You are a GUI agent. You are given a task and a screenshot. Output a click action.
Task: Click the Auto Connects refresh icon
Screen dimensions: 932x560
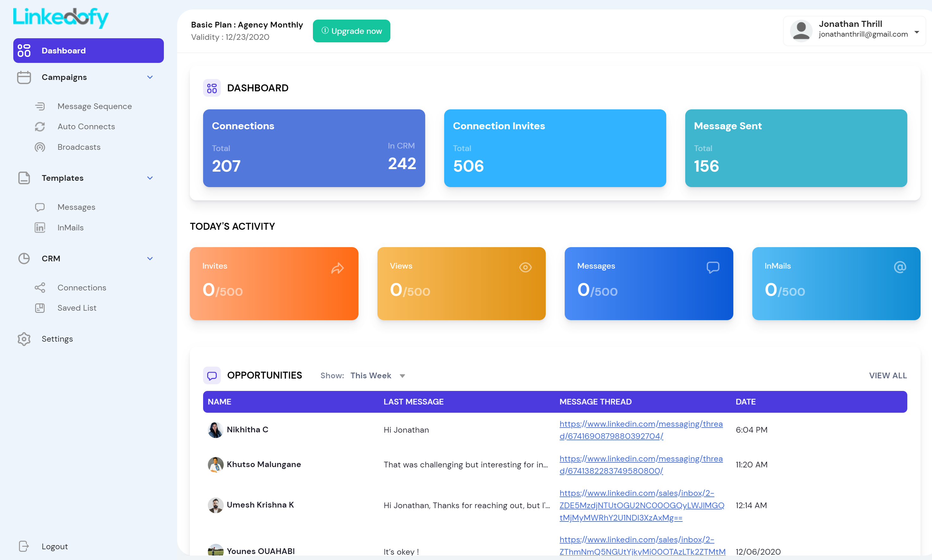(x=40, y=127)
